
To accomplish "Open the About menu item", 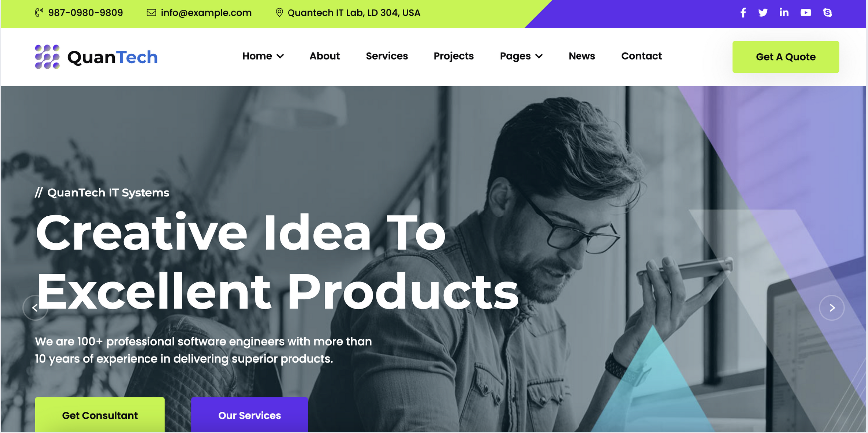I will click(325, 56).
